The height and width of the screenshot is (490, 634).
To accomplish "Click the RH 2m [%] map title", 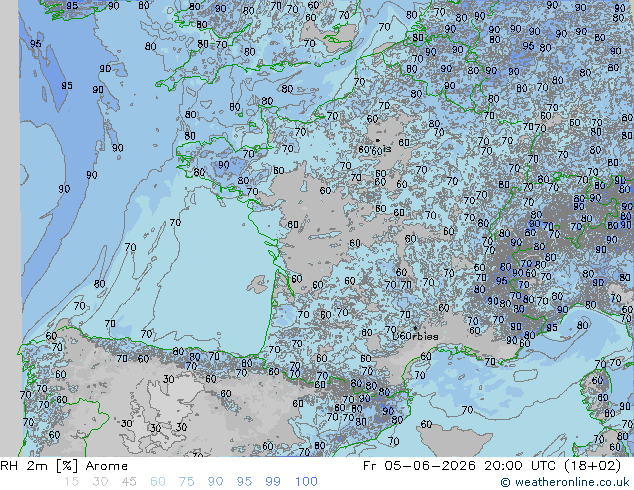I will coord(39,466).
